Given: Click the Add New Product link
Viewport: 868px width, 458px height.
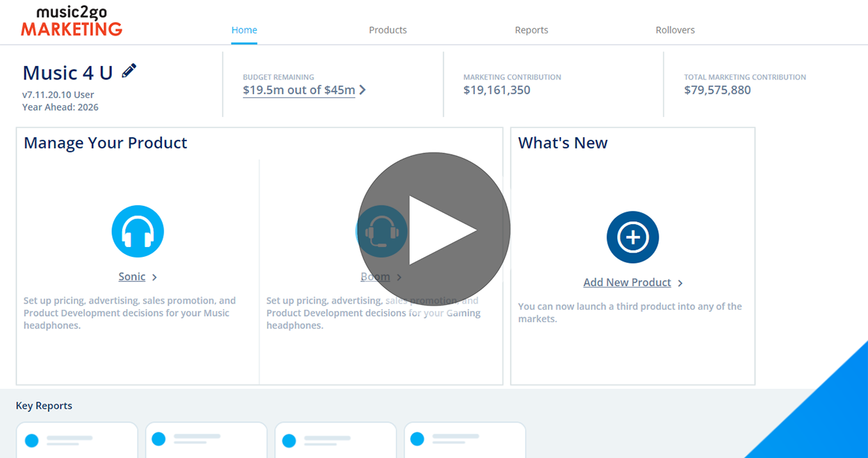Looking at the screenshot, I should (x=627, y=282).
